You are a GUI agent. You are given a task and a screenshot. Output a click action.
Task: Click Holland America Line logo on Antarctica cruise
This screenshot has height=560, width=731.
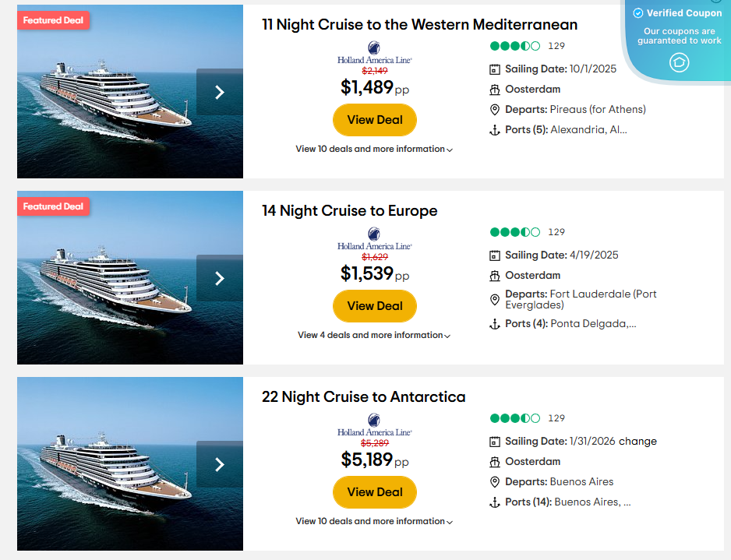pos(375,424)
